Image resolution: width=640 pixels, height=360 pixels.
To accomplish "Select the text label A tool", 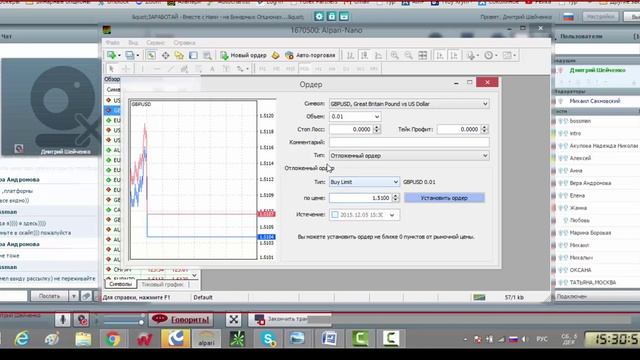I will pyautogui.click(x=212, y=69).
